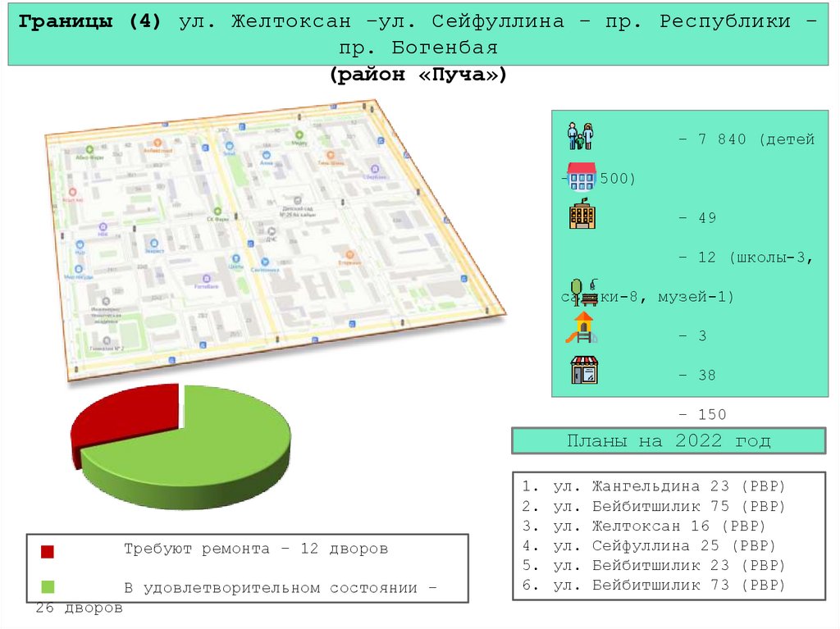Click the orange apartment building icon
Image resolution: width=840 pixels, height=629 pixels.
tap(582, 215)
